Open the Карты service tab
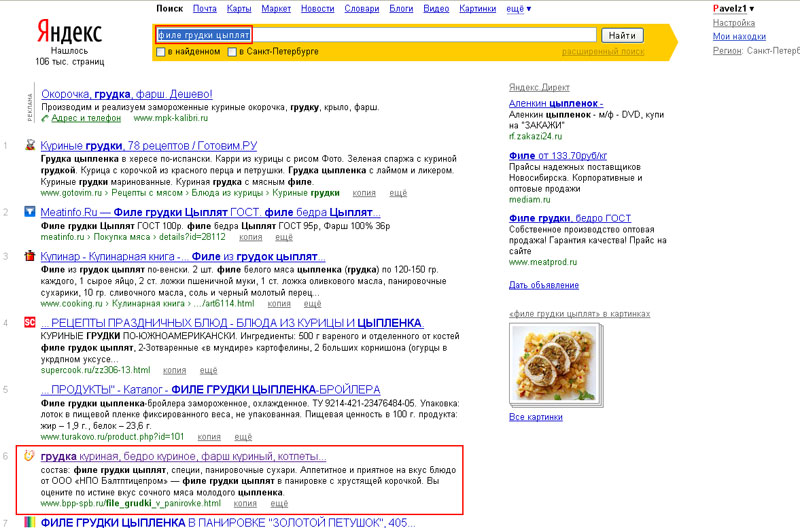800x528 pixels. tap(239, 9)
